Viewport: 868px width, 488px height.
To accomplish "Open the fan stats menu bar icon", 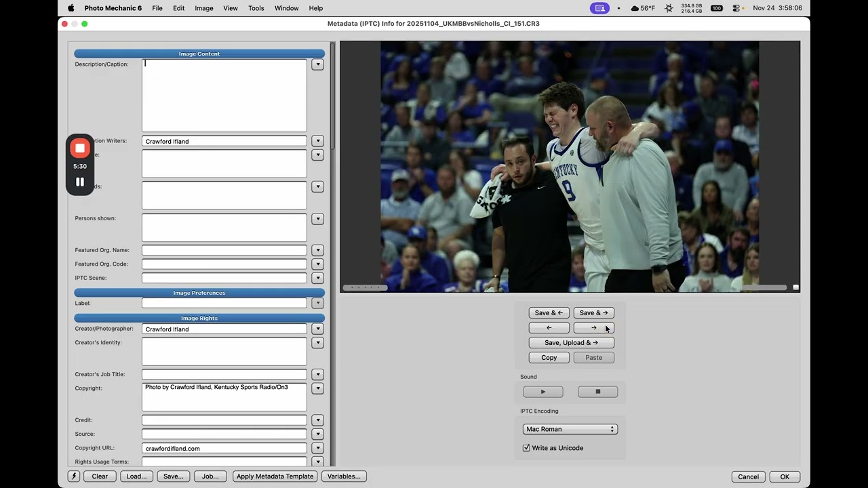I will pyautogui.click(x=669, y=8).
